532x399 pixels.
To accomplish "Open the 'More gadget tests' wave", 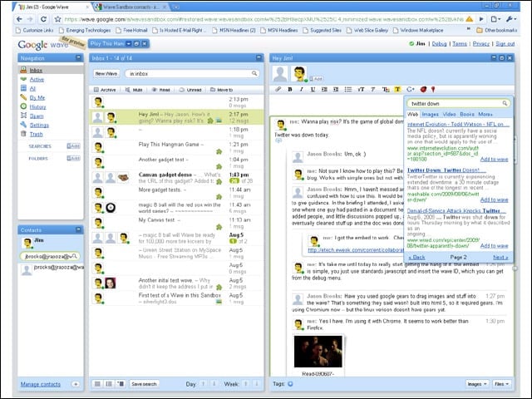I will coord(176,193).
